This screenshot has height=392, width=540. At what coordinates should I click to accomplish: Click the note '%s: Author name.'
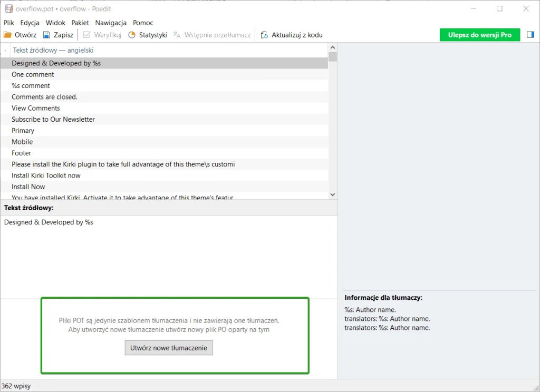click(370, 310)
